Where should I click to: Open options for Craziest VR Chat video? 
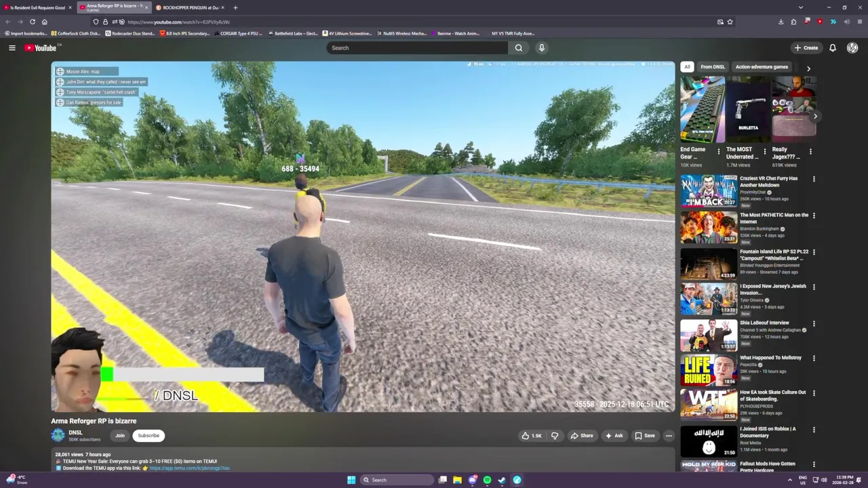(x=814, y=179)
